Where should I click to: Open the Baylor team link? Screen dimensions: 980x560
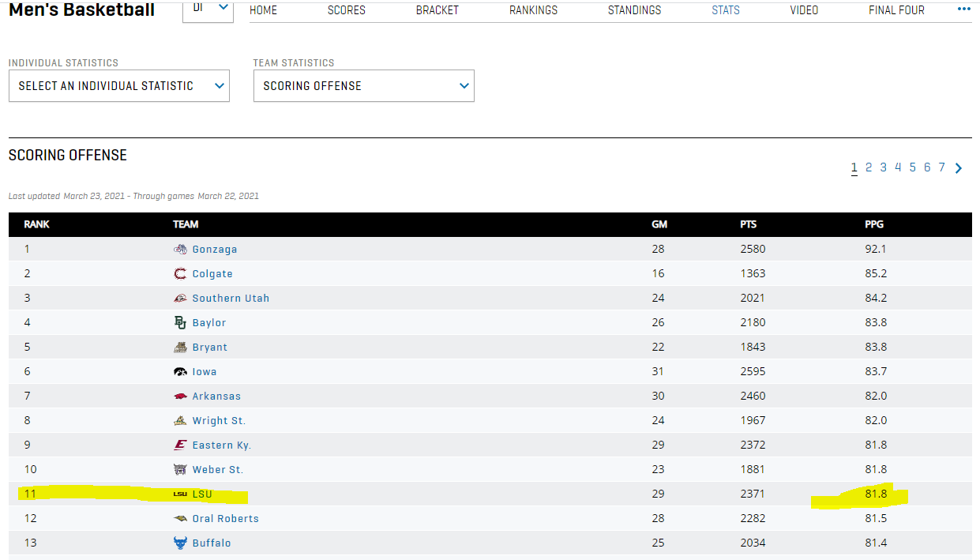click(x=209, y=323)
